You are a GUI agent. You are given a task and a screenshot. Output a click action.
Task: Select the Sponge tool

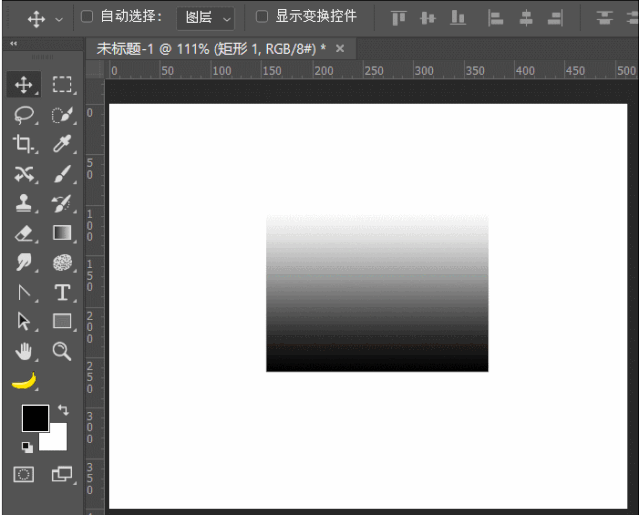click(x=62, y=262)
